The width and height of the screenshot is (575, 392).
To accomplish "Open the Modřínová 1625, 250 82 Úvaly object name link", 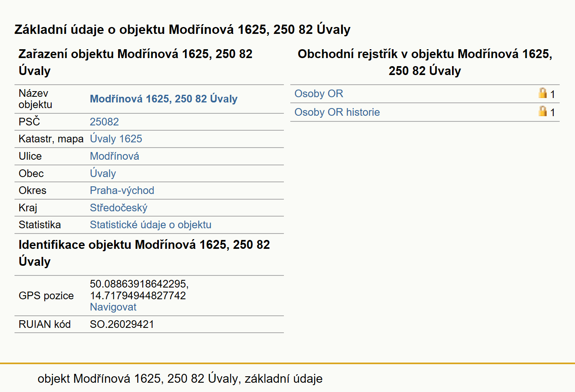I will (x=164, y=99).
